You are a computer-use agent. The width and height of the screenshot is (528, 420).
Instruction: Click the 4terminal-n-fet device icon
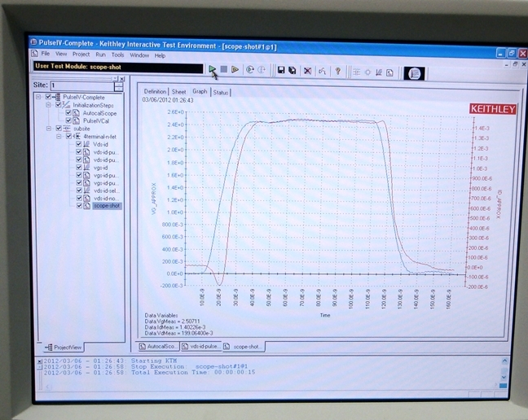[x=77, y=137]
